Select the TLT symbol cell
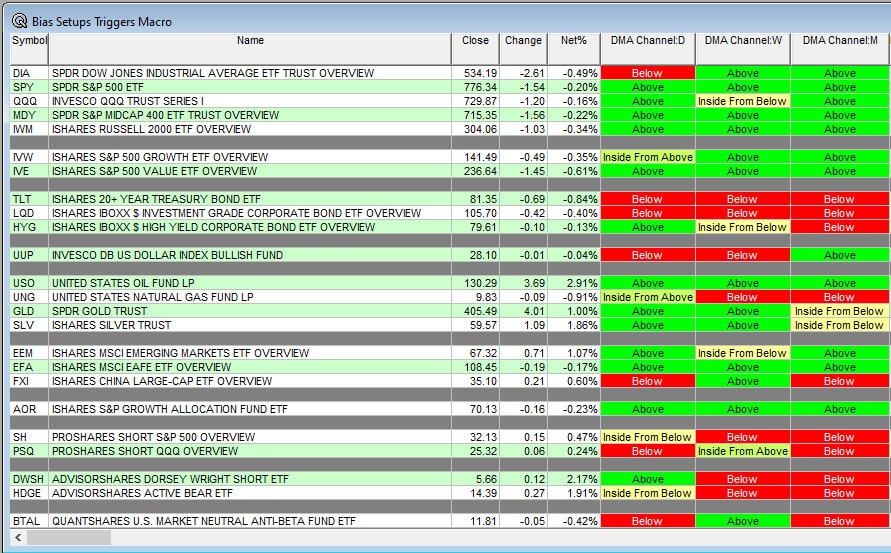Screen dimensions: 891x553 coord(30,199)
